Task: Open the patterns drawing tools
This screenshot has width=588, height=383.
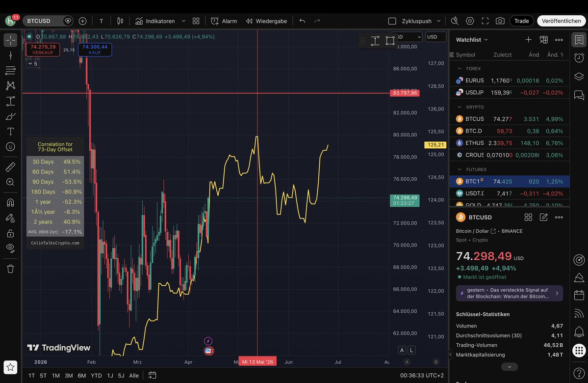Action: [10, 85]
